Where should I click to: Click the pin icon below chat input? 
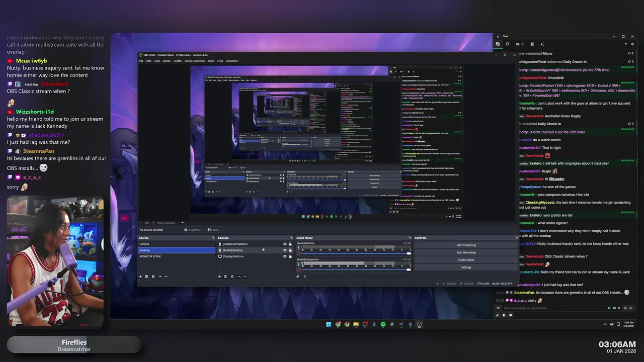[x=498, y=315]
